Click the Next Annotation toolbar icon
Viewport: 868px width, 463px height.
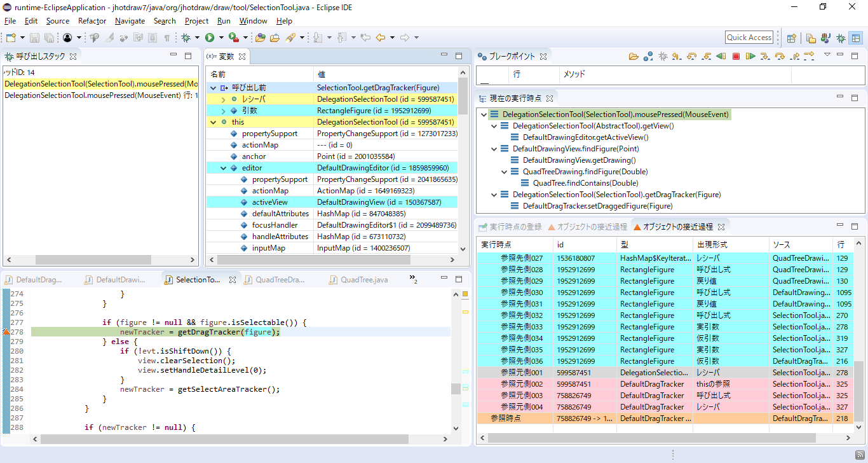318,38
